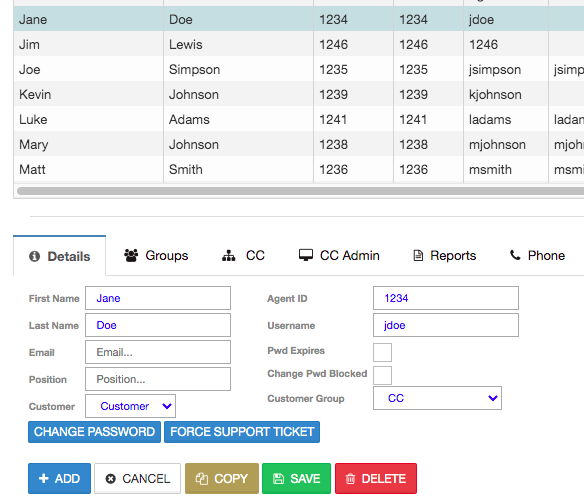This screenshot has width=584, height=502.
Task: Click the floppy disk icon on SAVE
Action: pos(278,479)
